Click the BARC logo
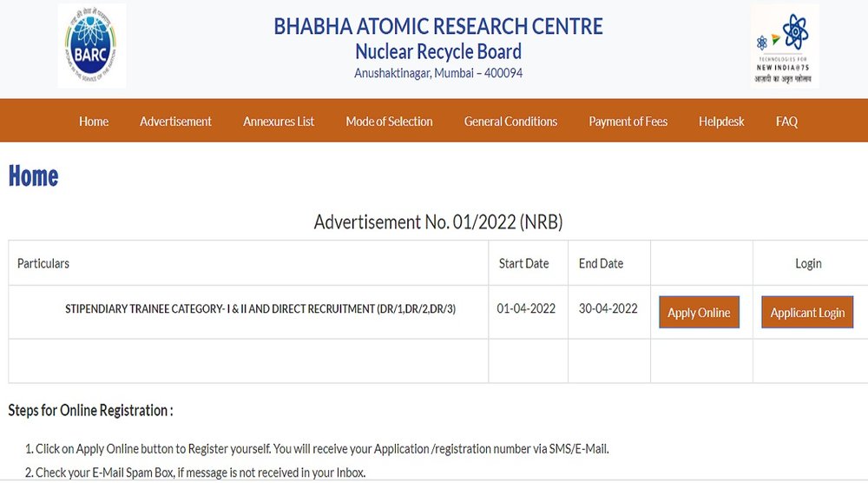 (91, 45)
